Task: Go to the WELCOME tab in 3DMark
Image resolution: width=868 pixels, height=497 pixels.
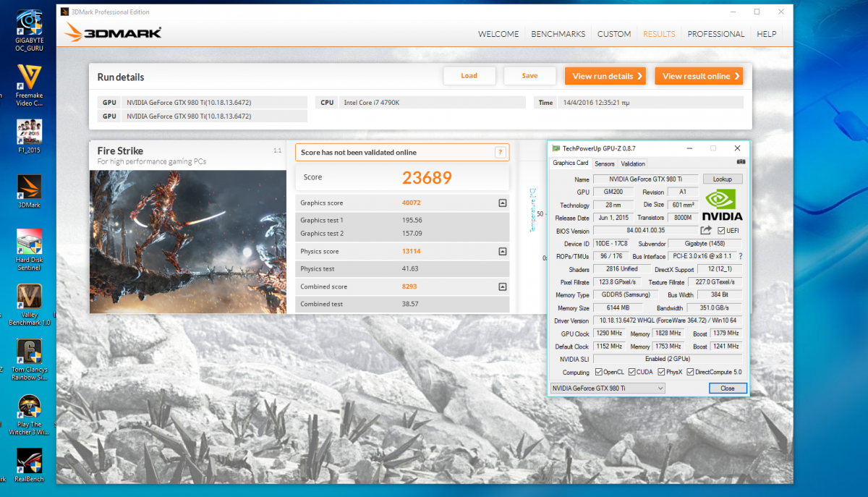Action: pyautogui.click(x=498, y=34)
